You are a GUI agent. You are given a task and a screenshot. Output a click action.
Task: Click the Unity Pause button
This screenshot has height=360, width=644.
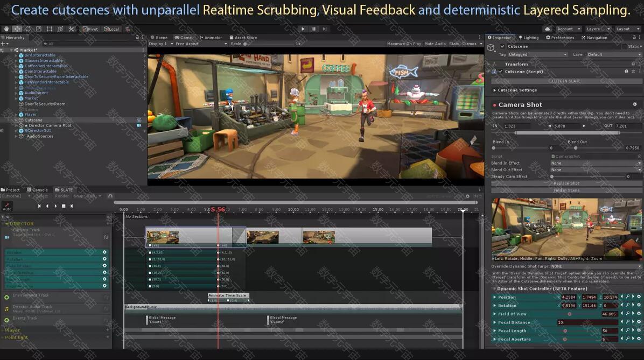[x=314, y=29]
